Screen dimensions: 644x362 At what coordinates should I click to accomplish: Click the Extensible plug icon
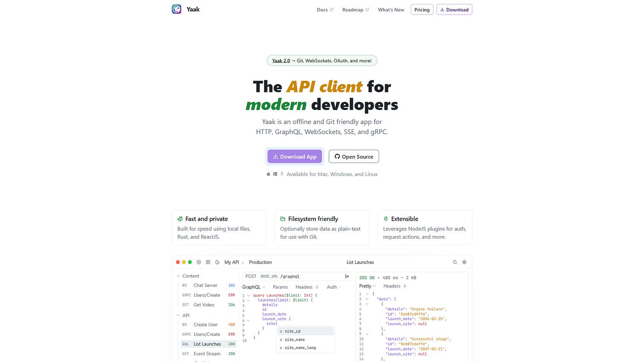point(386,219)
